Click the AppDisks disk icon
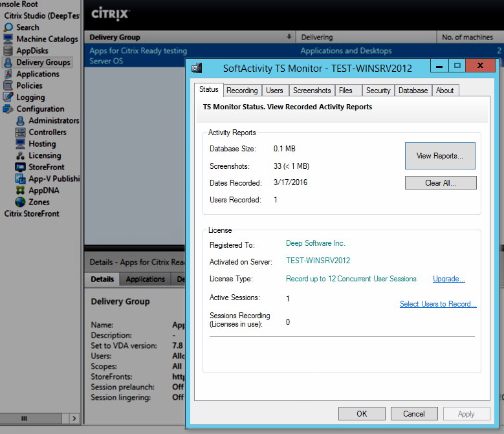 (8, 50)
